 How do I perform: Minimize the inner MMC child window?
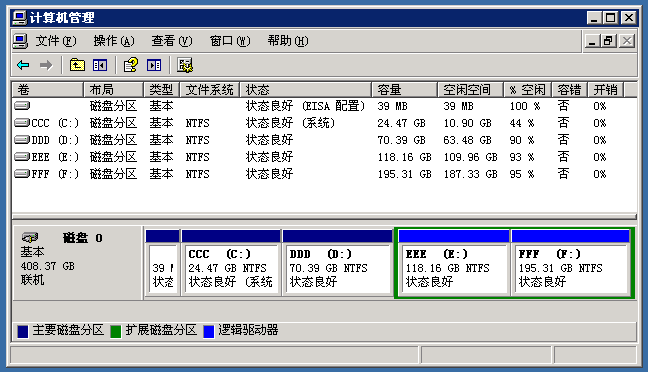click(592, 41)
